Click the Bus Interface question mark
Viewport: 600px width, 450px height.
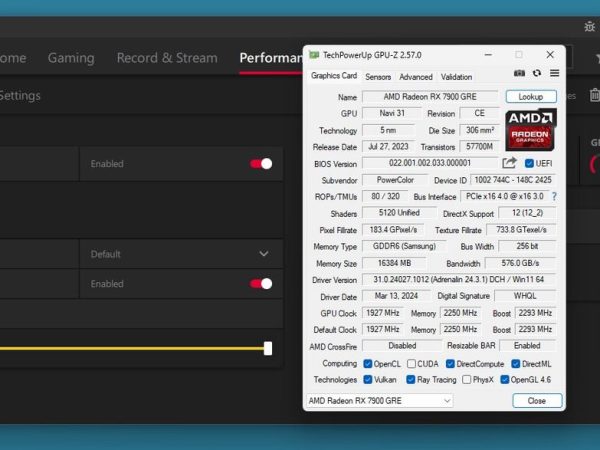tap(554, 197)
